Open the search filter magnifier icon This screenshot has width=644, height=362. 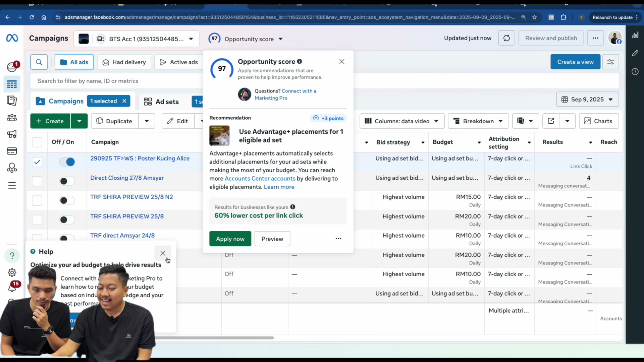point(39,62)
